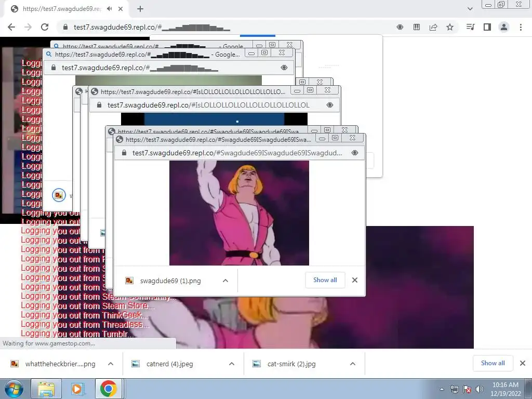Screen dimensions: 532x399
Task: Click 'Logging you out from Steam Store'
Action: (88, 305)
